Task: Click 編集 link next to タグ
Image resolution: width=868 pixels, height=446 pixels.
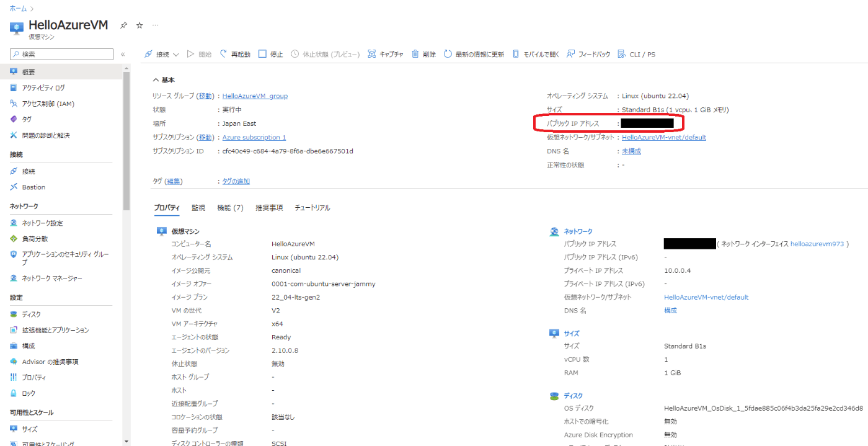Action: 174,181
